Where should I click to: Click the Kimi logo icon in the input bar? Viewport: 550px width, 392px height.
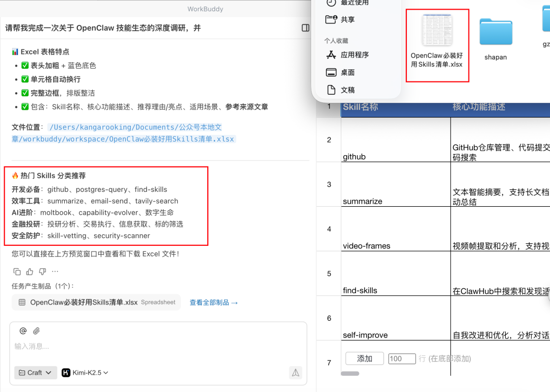[x=65, y=372]
